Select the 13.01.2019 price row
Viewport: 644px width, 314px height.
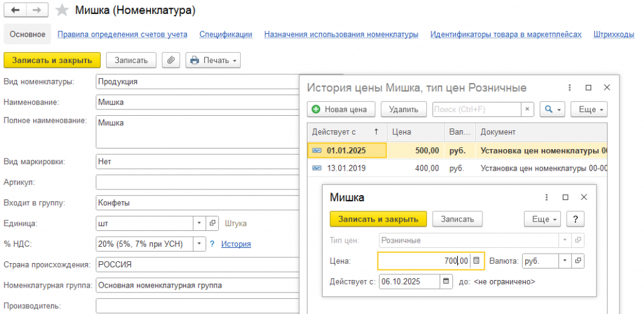coord(457,168)
